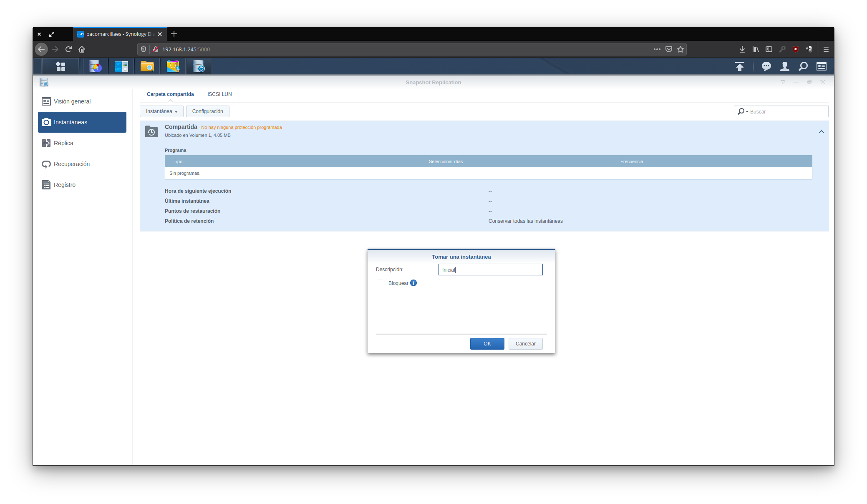Open the DSM widgets panel icon
The width and height of the screenshot is (867, 504).
821,66
